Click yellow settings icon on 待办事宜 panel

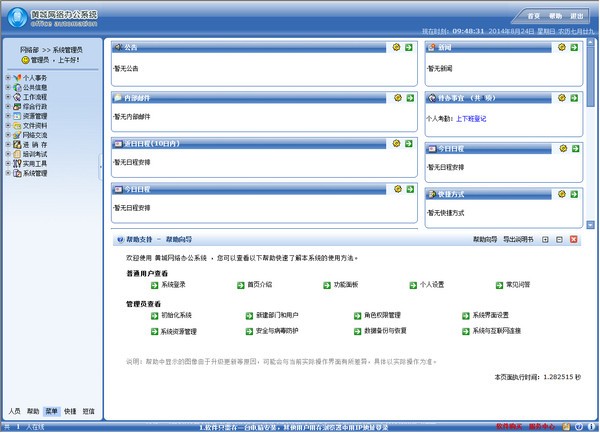click(564, 98)
